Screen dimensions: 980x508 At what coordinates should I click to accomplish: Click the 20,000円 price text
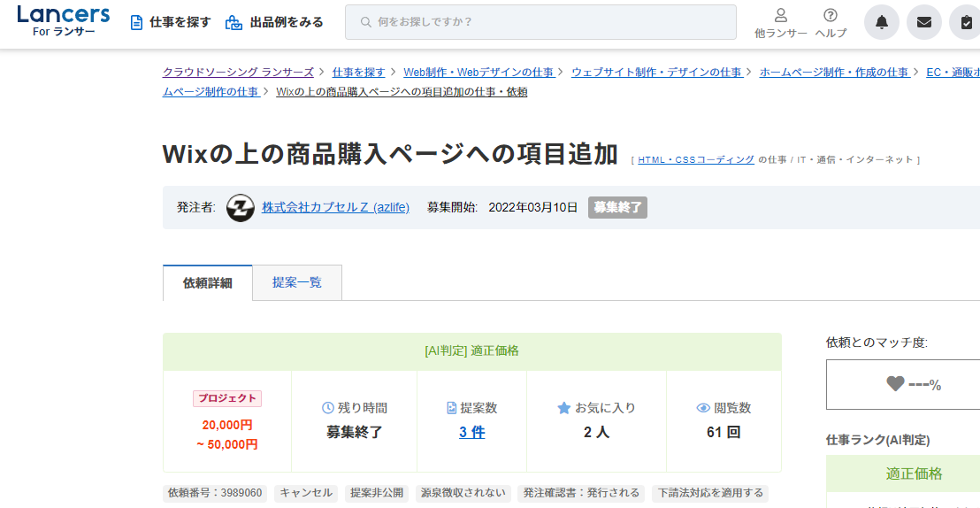(x=227, y=425)
